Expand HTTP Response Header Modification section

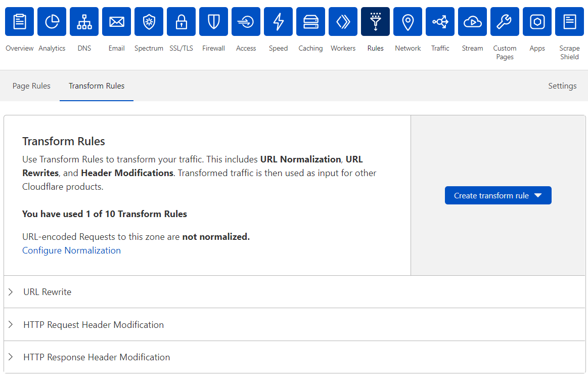(97, 357)
